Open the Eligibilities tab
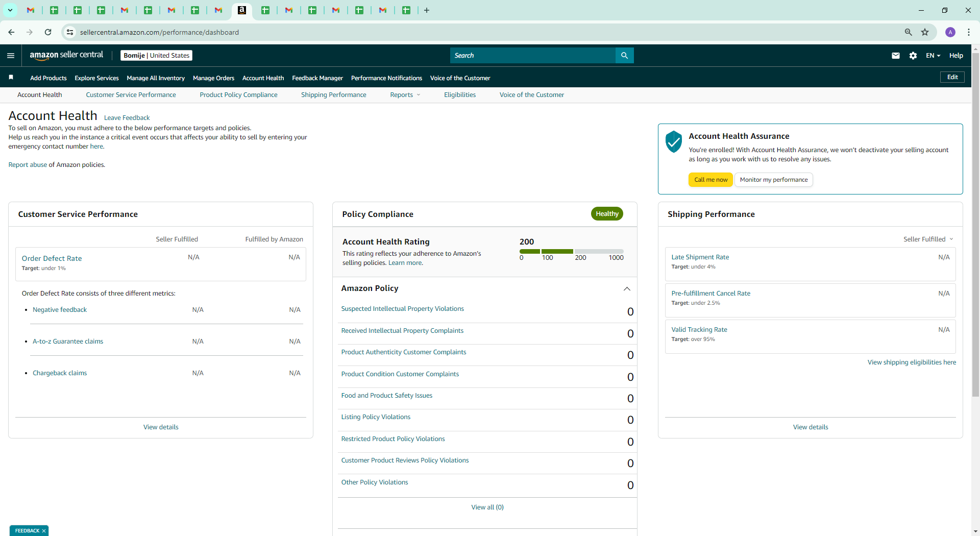Screen dimensions: 980x536 pyautogui.click(x=460, y=95)
